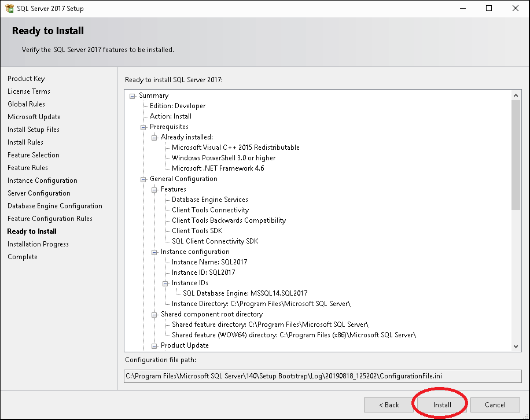Select 'Edition: Developer' tree row
530x420 pixels.
pyautogui.click(x=178, y=106)
